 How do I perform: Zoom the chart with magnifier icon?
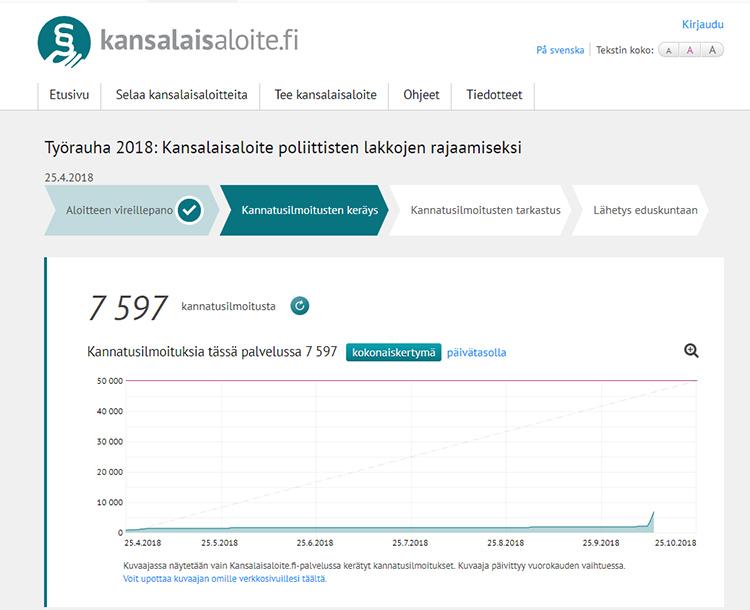coord(691,350)
